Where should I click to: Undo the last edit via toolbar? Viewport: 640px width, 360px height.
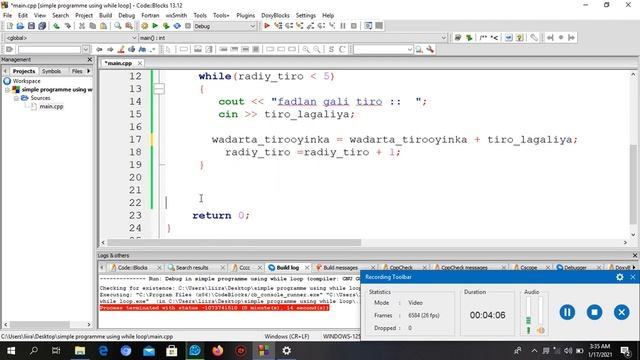(x=56, y=26)
